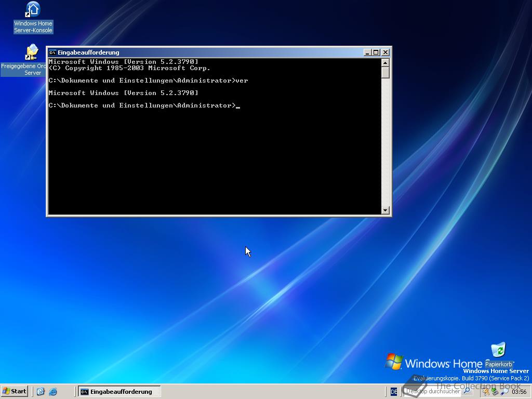The image size is (532, 399).
Task: Click the '(C) Copyright 1985-2003 Microsoft Corp.' line
Action: pos(129,68)
